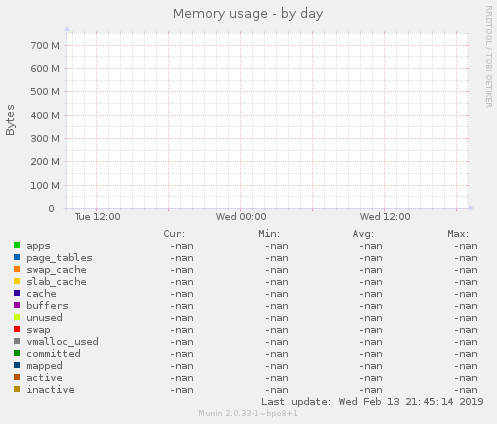Select the 'cache' legend label
Screen dimensions: 497x424
[41, 294]
